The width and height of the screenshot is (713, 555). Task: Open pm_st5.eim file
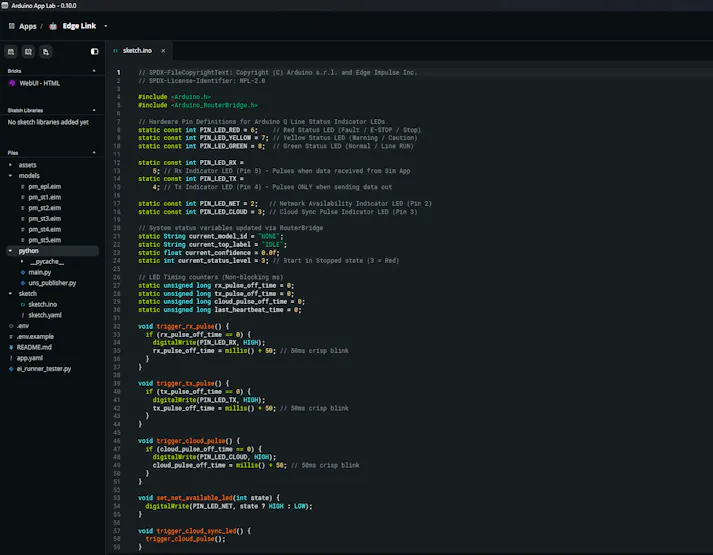[45, 240]
